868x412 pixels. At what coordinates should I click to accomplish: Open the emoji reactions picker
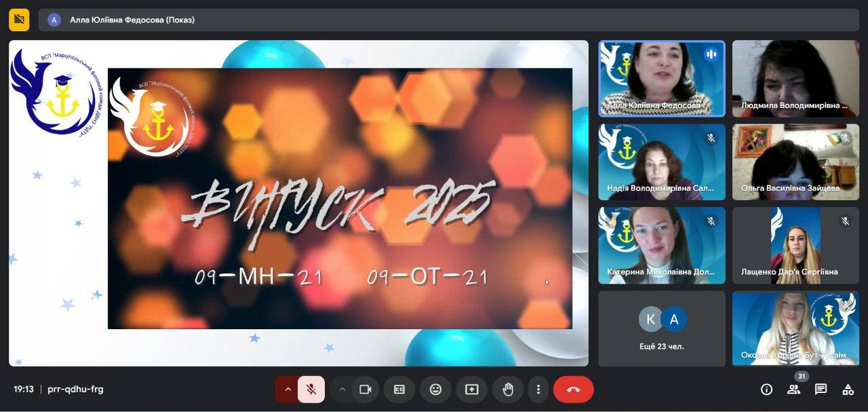pos(435,390)
